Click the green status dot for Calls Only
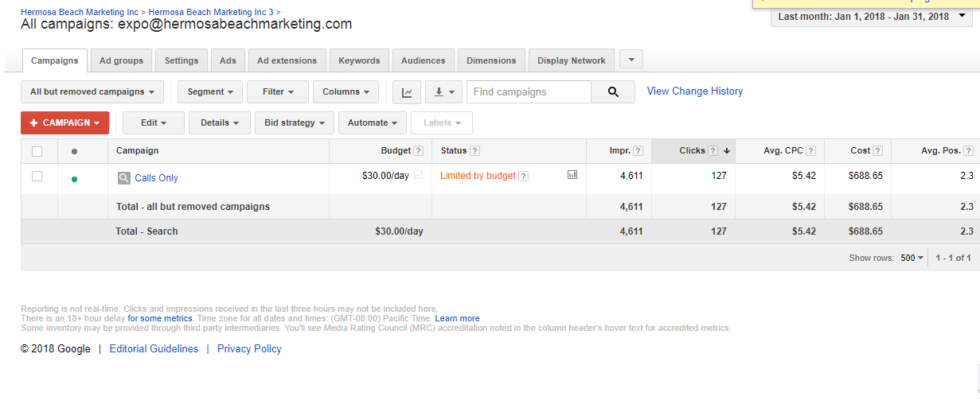This screenshot has width=980, height=412. tap(74, 179)
